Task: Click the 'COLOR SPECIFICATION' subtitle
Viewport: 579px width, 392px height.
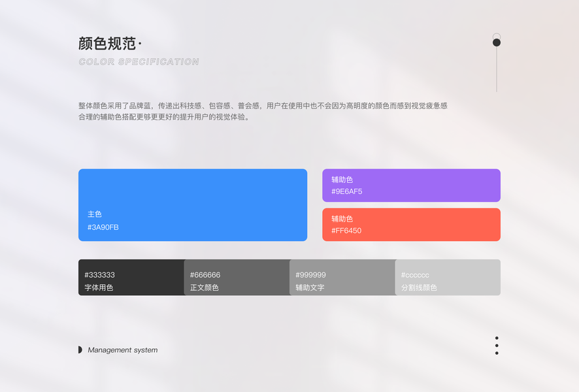Action: point(139,61)
